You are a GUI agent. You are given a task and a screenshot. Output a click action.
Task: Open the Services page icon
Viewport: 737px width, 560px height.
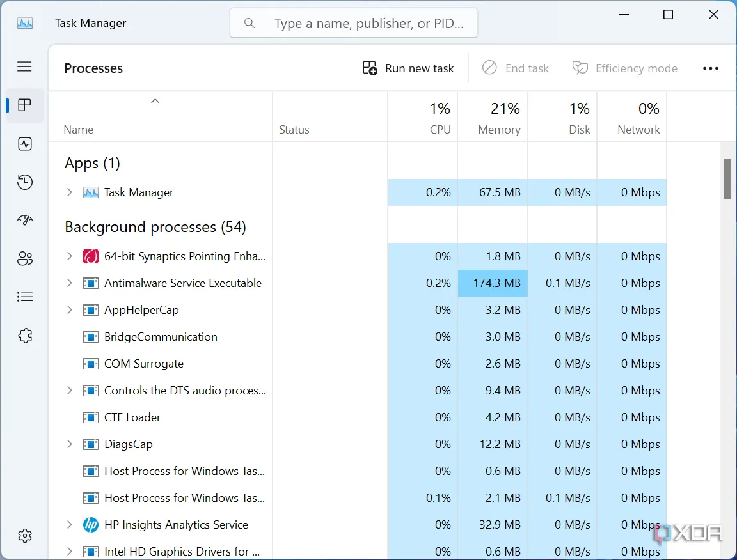(25, 336)
